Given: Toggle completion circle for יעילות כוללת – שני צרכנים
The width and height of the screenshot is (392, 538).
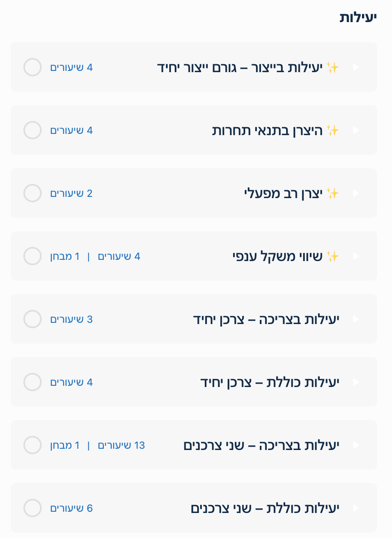Looking at the screenshot, I should [33, 508].
